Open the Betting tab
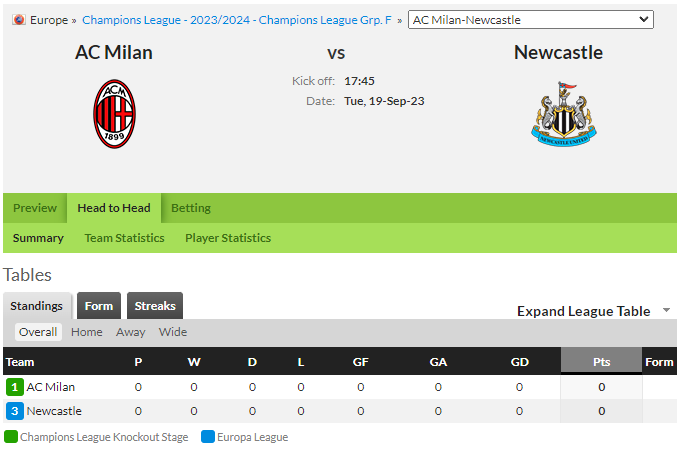683x457 pixels. (x=191, y=208)
